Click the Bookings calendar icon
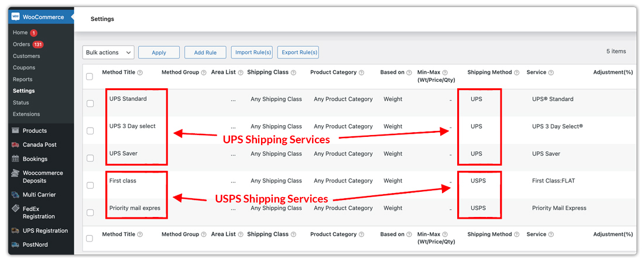Screen dimensions: 644x262 pos(15,159)
